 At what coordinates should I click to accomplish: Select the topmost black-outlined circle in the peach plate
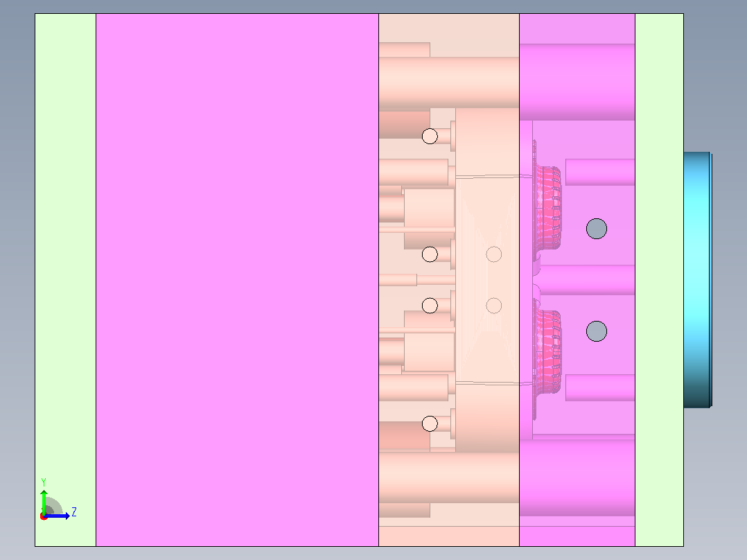tap(430, 137)
